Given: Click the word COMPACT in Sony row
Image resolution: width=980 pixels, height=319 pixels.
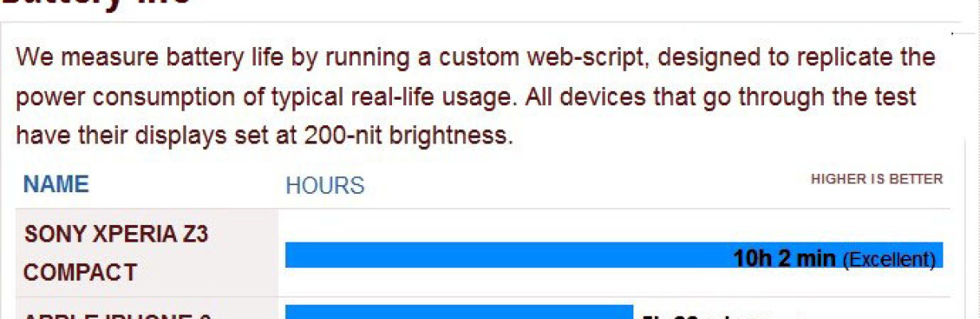Looking at the screenshot, I should (x=80, y=273).
